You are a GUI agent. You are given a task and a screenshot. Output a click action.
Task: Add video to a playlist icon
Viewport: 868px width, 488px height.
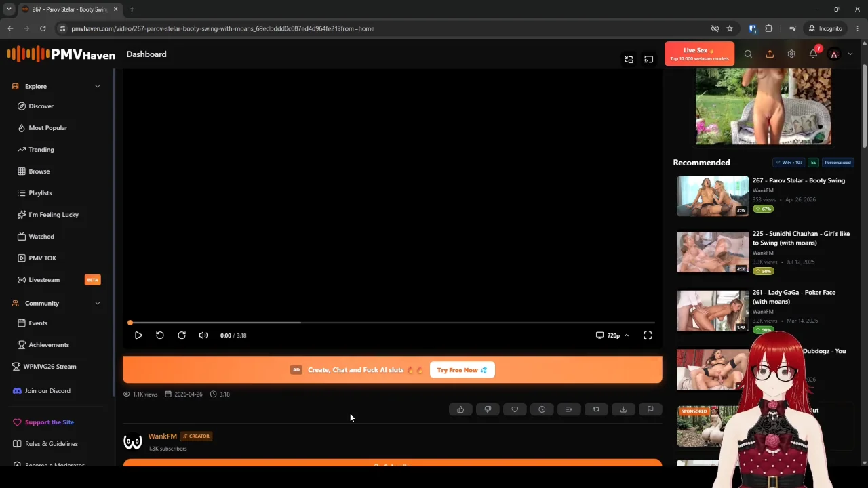(x=569, y=409)
